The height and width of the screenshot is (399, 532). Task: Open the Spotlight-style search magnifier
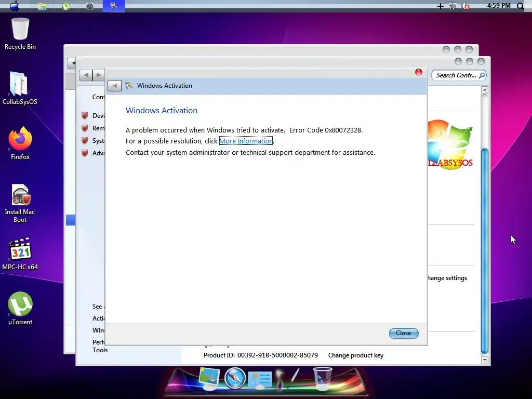(x=520, y=6)
